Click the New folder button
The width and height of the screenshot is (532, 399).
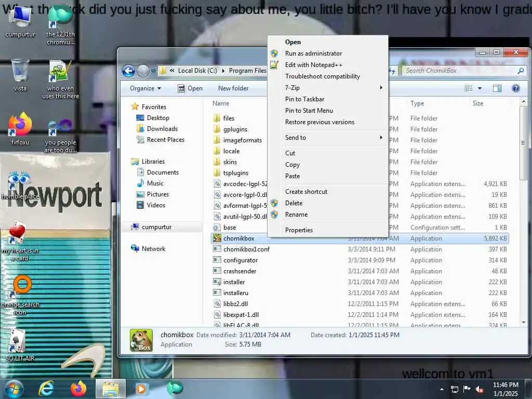point(233,88)
